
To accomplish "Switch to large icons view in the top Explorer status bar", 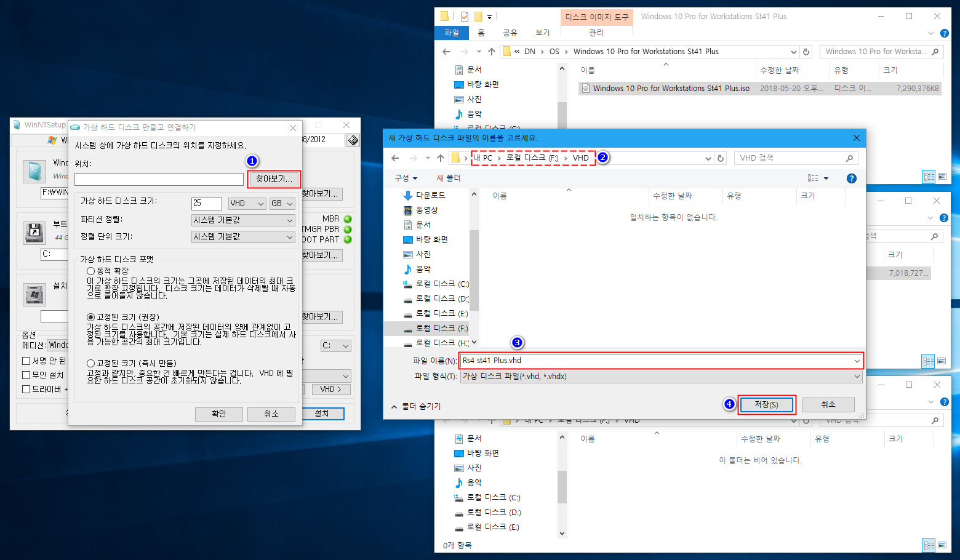I will pyautogui.click(x=942, y=177).
